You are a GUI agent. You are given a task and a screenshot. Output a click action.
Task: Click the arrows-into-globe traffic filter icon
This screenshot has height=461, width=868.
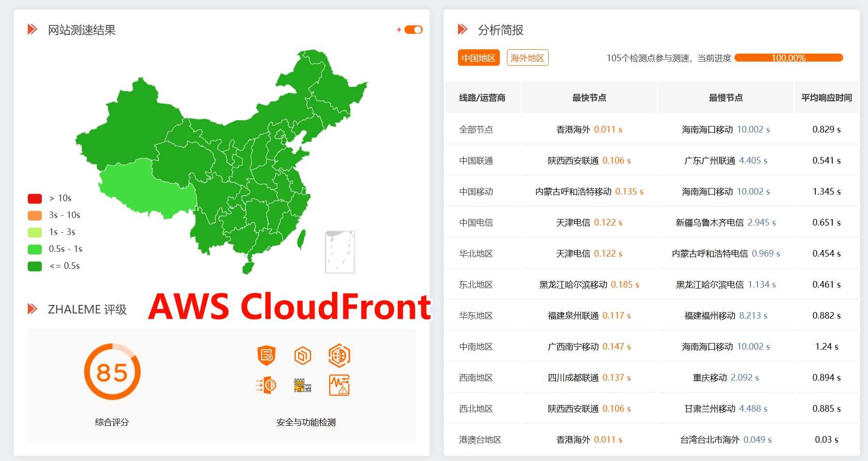(x=266, y=385)
